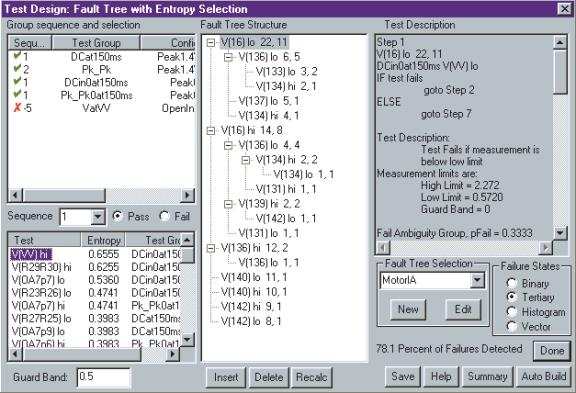Image resolution: width=576 pixels, height=393 pixels.
Task: Collapse the V(139) hi 2, 2 node
Action: [x=228, y=204]
